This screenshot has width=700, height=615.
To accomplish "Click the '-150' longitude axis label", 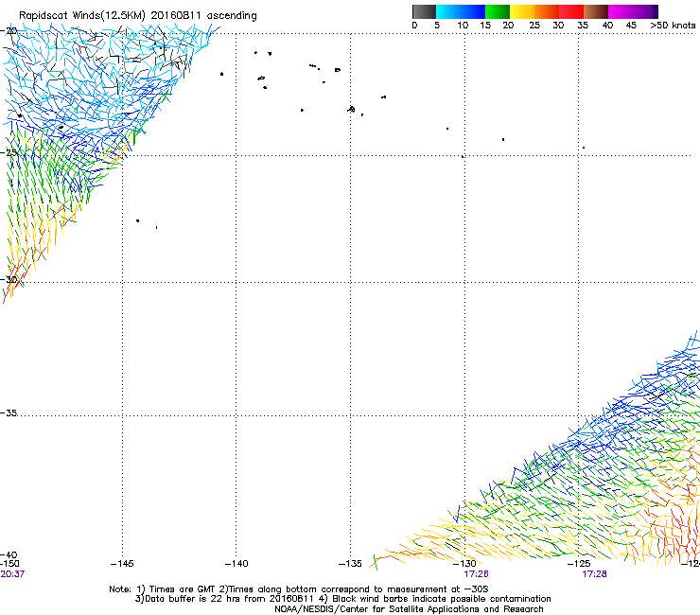I will click(9, 564).
